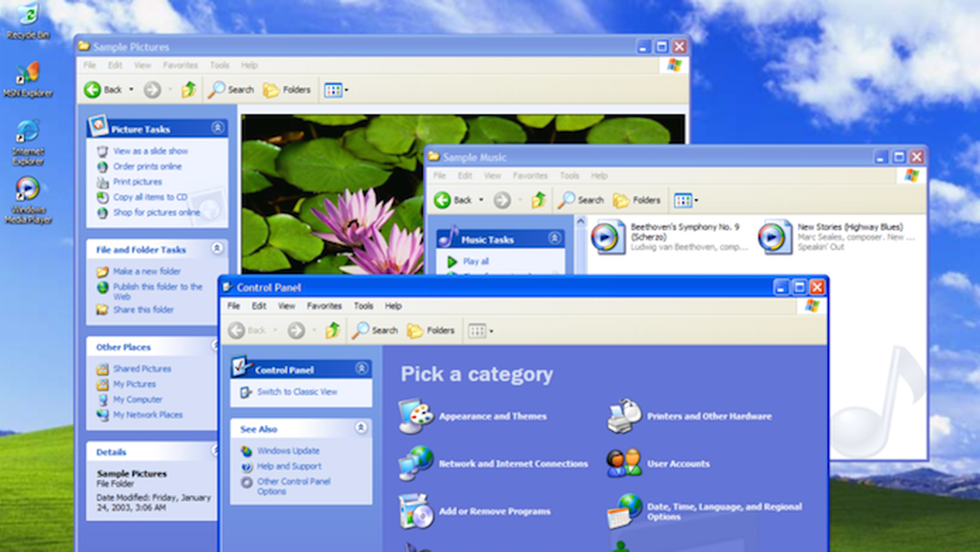Screen dimensions: 980x552
Task: Click Up folder icon in Sample Pictures
Action: coord(189,90)
